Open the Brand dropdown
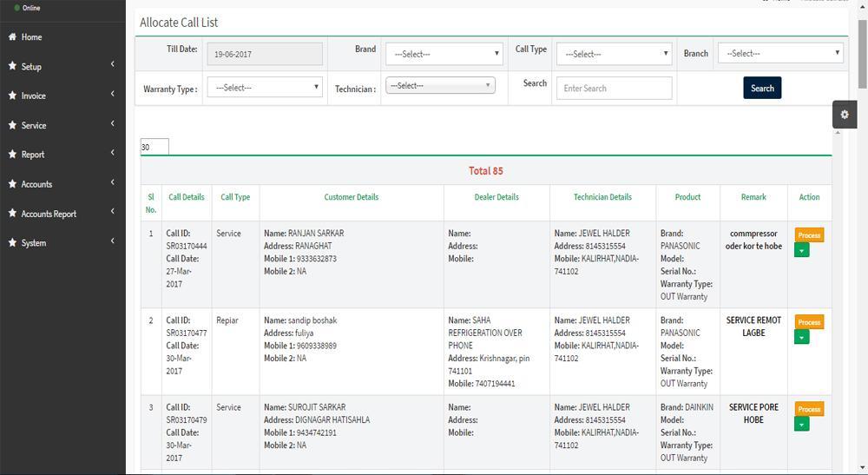This screenshot has height=475, width=868. [x=444, y=54]
